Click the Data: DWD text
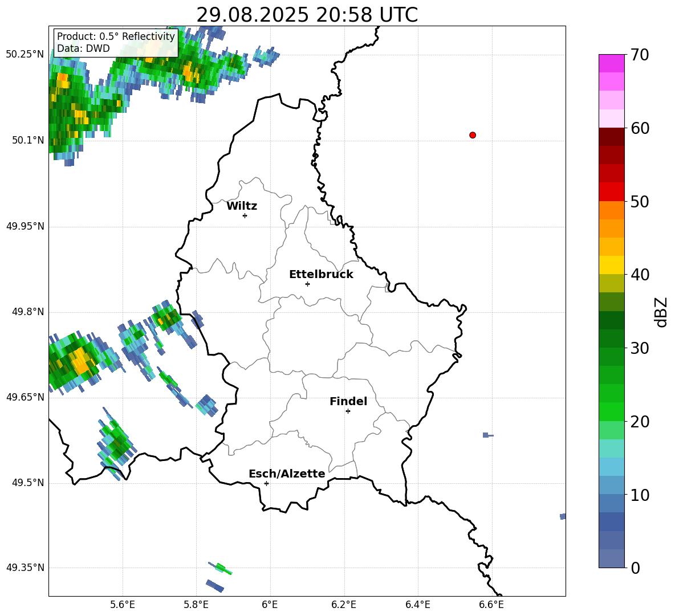 (x=83, y=48)
